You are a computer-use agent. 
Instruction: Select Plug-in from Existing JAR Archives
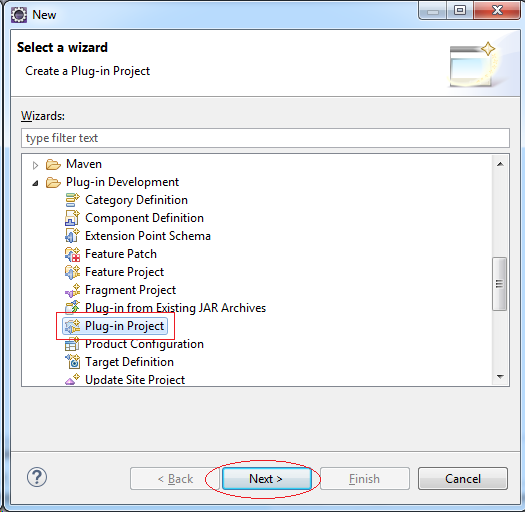click(175, 308)
